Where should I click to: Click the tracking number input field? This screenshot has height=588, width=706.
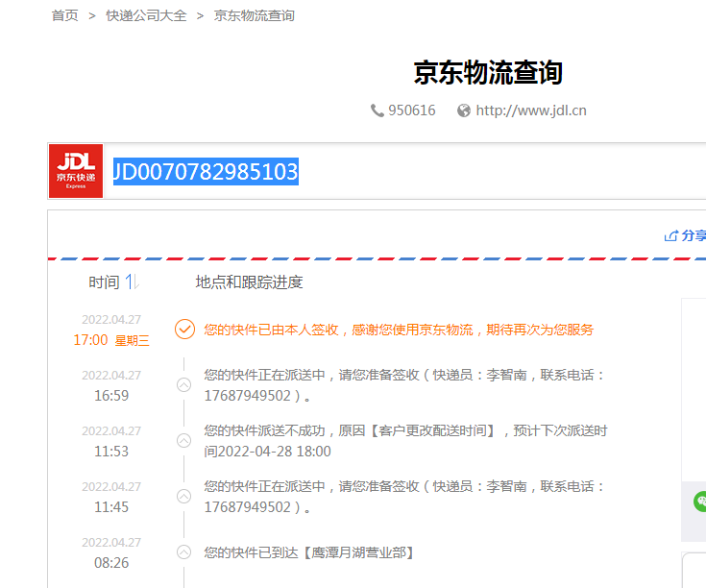click(x=405, y=171)
